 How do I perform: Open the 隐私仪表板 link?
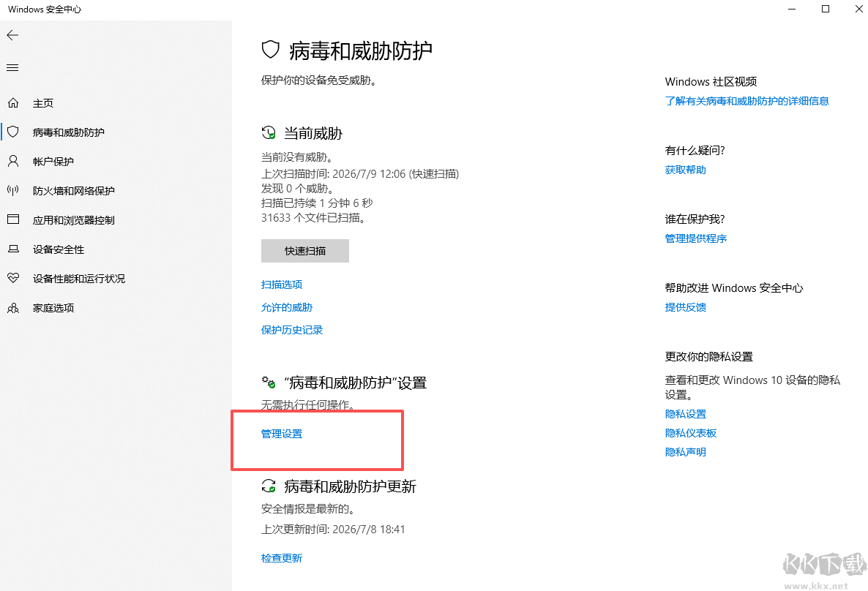691,433
